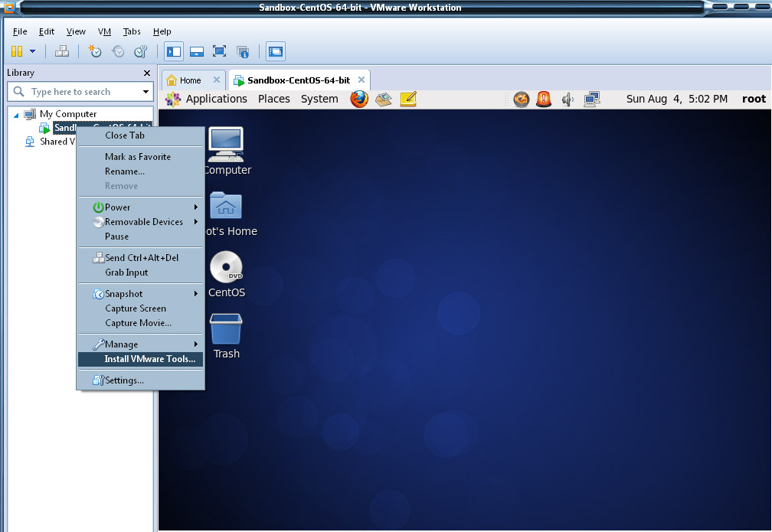Choose Send Ctrl+Alt+Del in context menu
The height and width of the screenshot is (532, 772).
click(140, 258)
